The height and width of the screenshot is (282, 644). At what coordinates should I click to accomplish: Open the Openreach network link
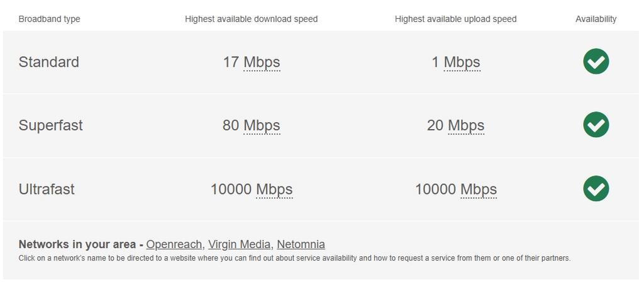pos(174,244)
